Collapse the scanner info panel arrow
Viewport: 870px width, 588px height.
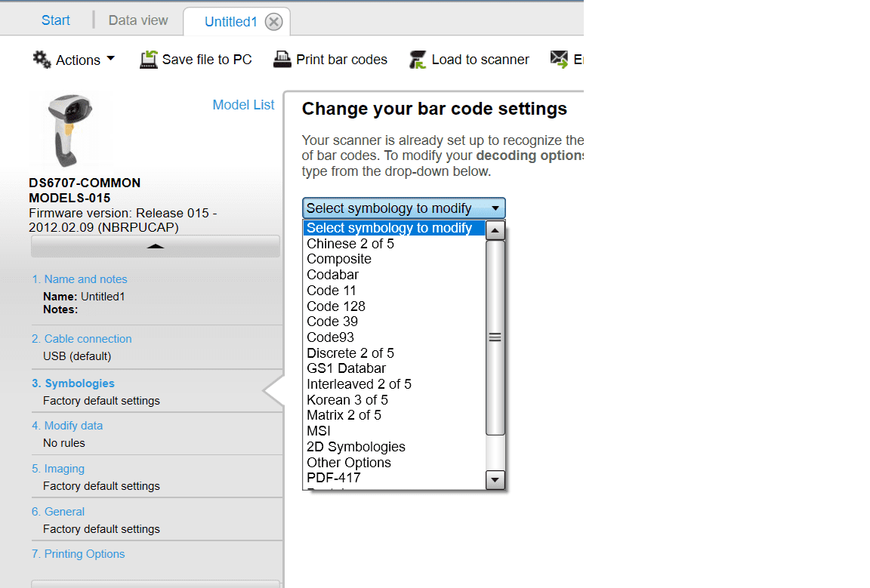click(155, 246)
